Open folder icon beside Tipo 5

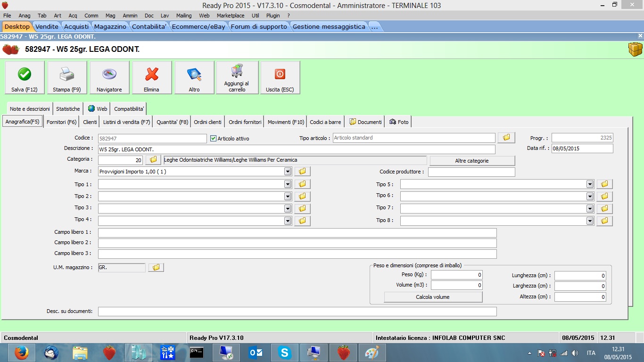604,184
